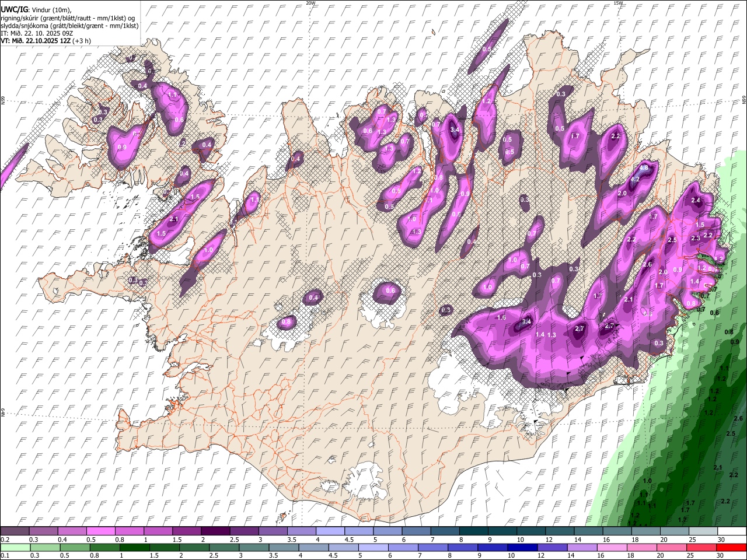The image size is (747, 560).
Task: Click the '15W' longitude label
Action: pos(617,3)
